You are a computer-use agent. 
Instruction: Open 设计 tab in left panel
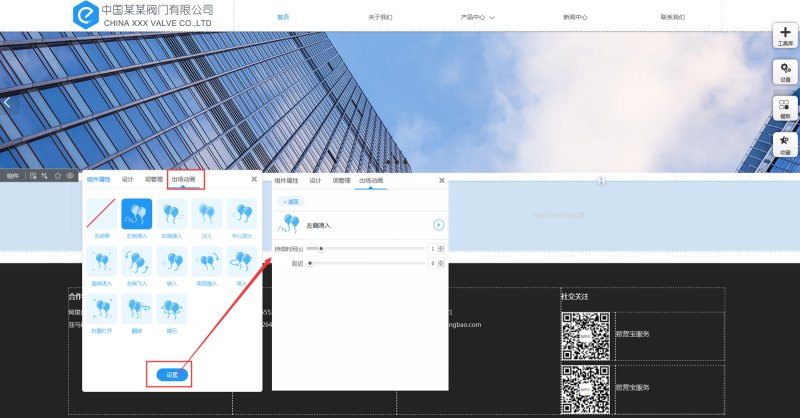click(x=128, y=179)
